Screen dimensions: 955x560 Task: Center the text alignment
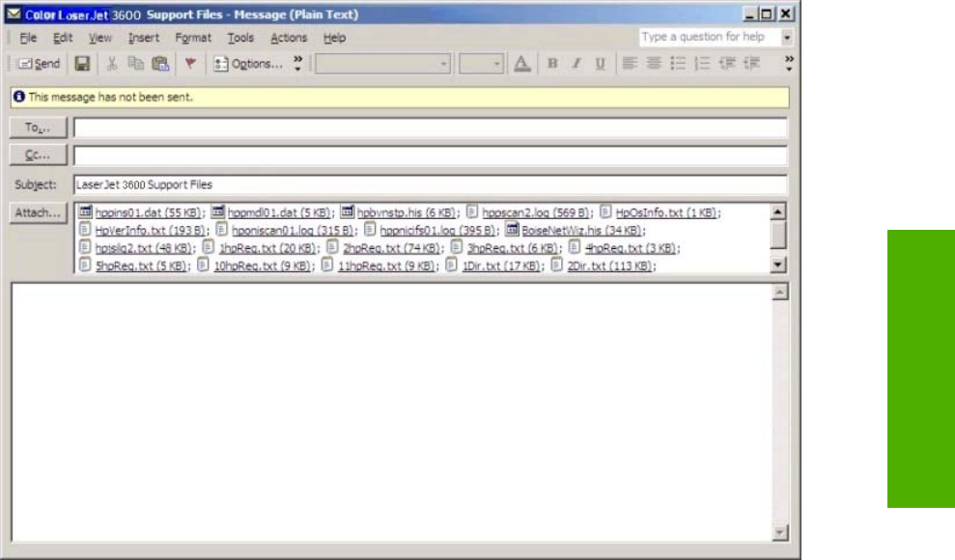coord(654,64)
